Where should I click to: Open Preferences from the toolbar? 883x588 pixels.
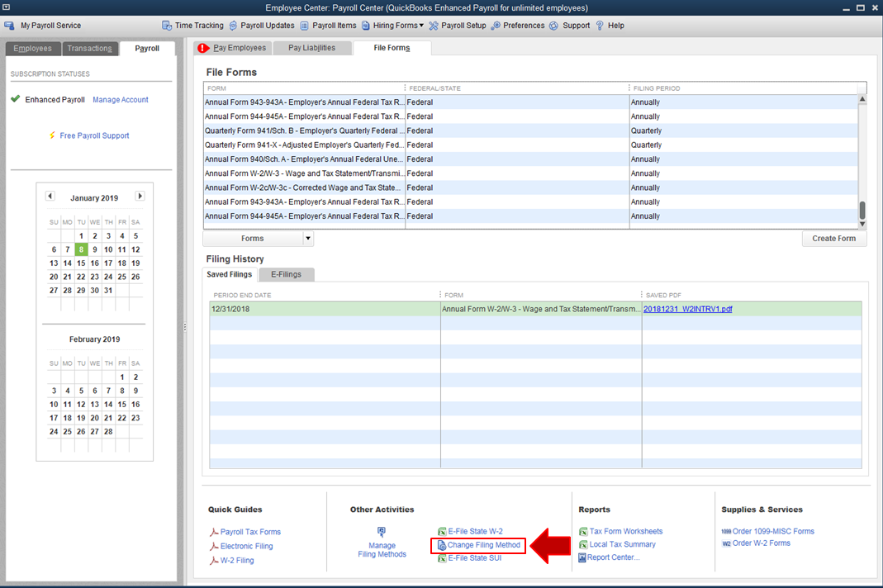coord(496,26)
